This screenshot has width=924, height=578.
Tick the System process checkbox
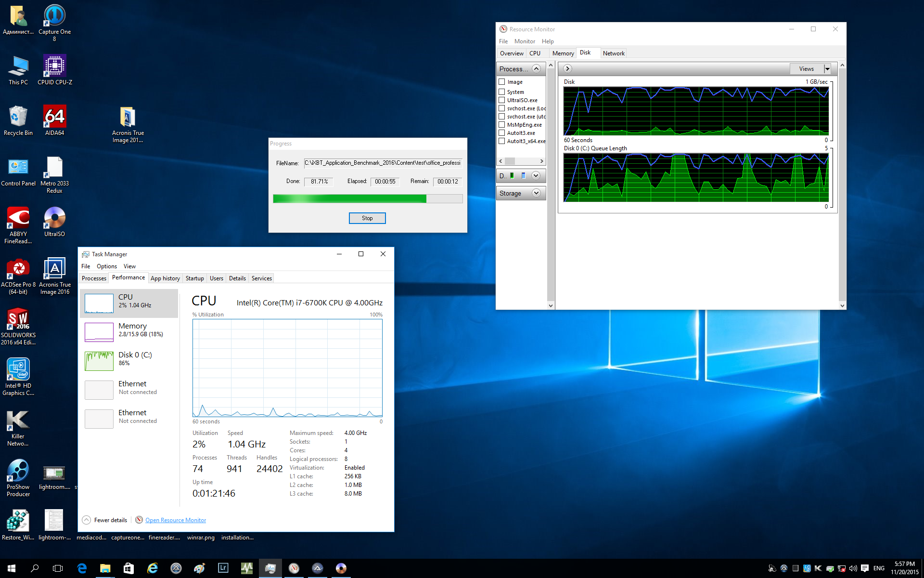point(502,92)
